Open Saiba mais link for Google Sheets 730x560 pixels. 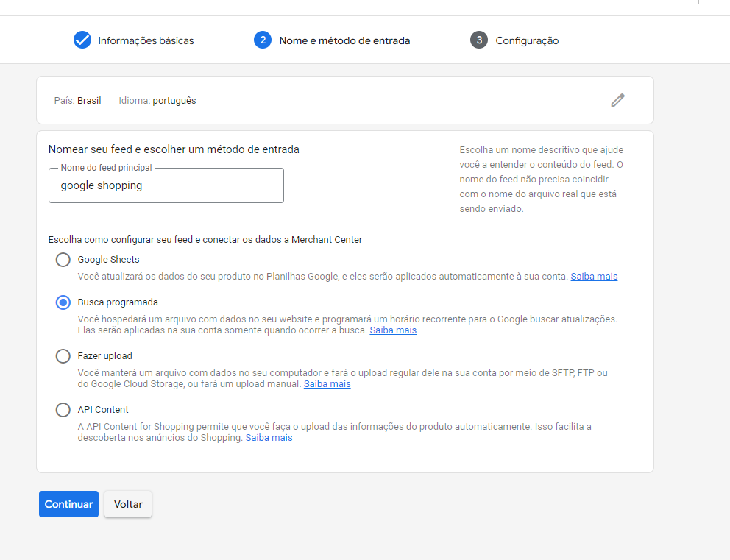point(594,277)
